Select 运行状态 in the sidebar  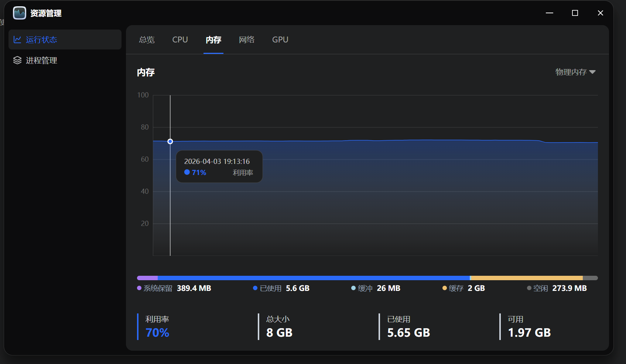coord(41,40)
